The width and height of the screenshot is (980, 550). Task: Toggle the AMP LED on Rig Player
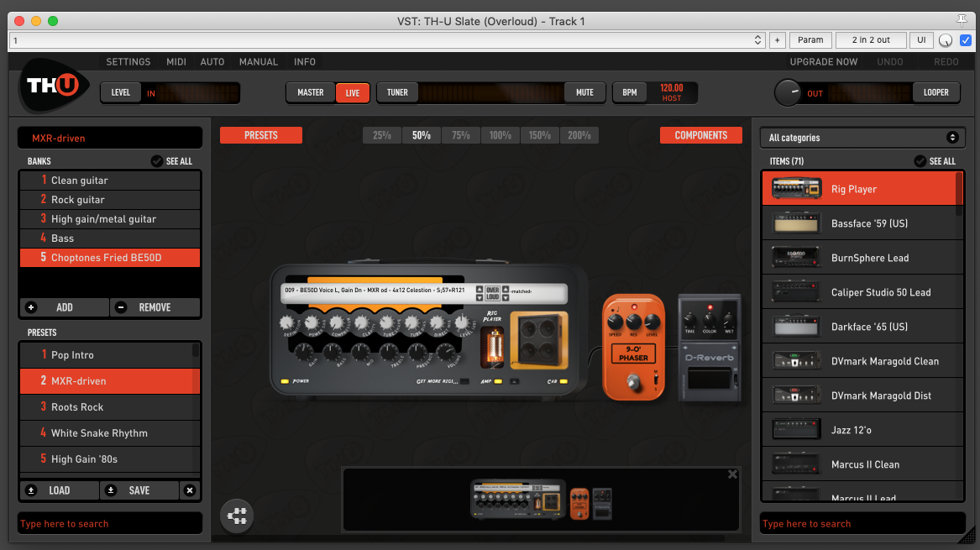(498, 381)
